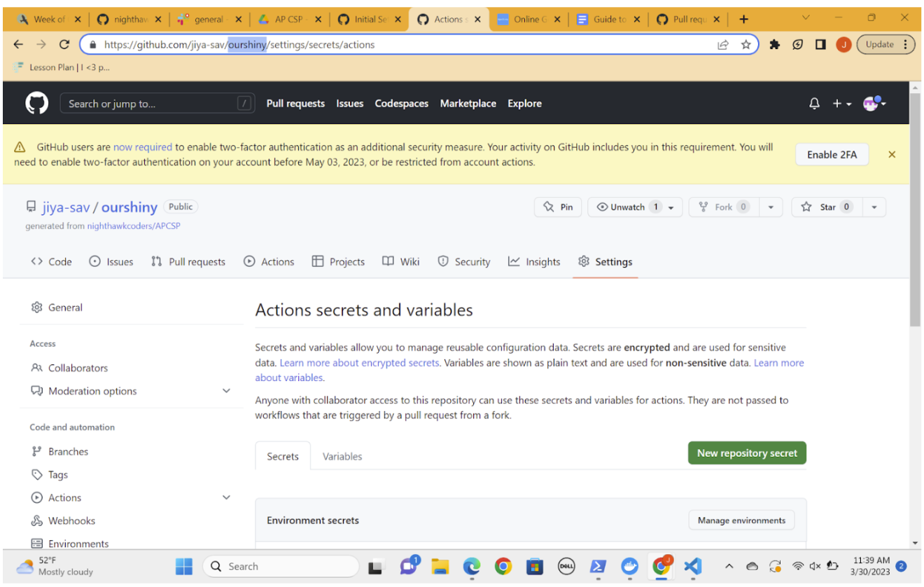This screenshot has height=587, width=924.
Task: Go to the Projects tab
Action: click(338, 262)
